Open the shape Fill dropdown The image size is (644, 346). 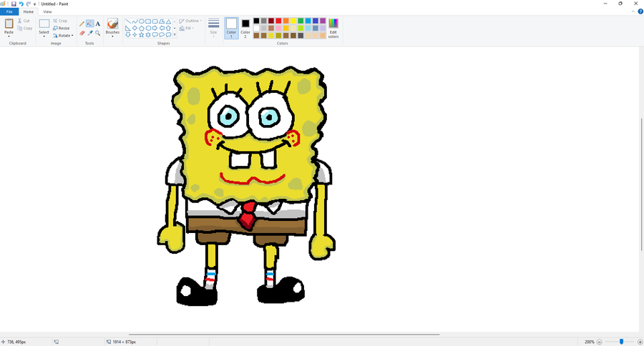187,29
